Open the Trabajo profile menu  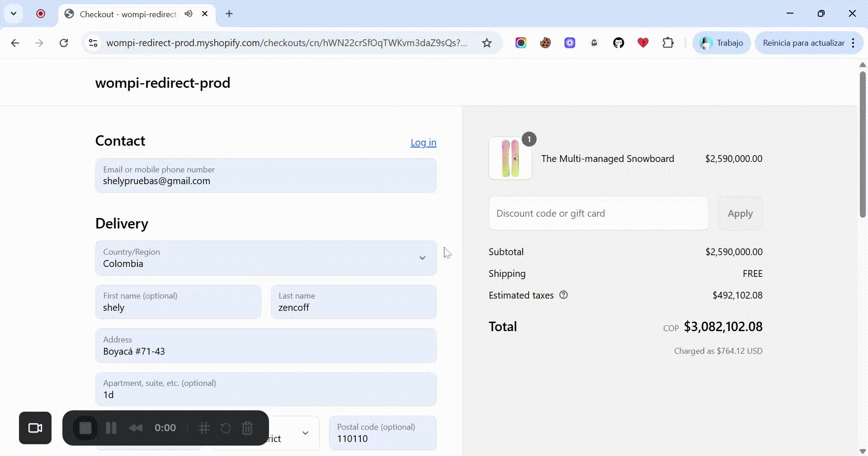click(x=722, y=43)
